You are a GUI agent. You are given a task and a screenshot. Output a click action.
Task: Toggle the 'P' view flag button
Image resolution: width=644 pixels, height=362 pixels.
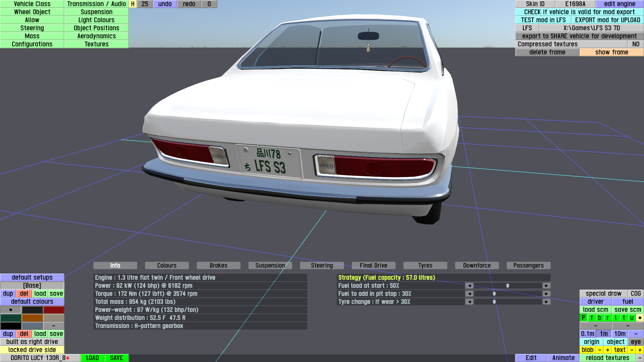(583, 318)
